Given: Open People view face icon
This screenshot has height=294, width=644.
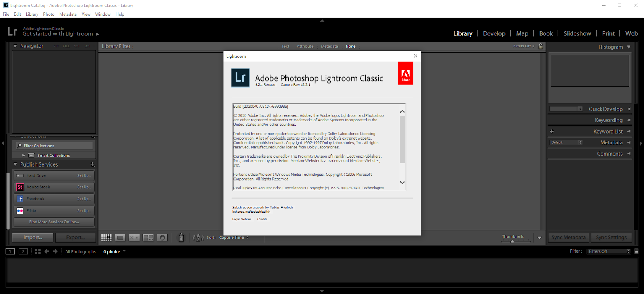Looking at the screenshot, I should 162,238.
